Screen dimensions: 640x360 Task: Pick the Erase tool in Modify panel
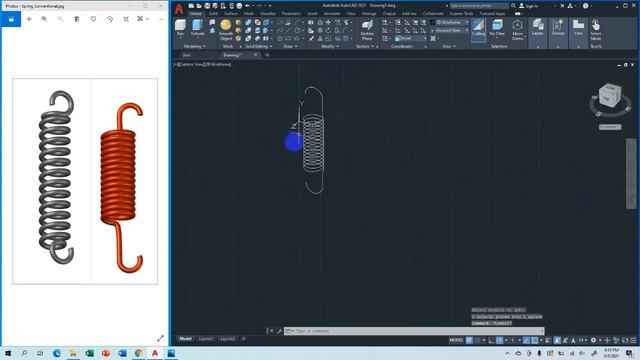pos(311,38)
